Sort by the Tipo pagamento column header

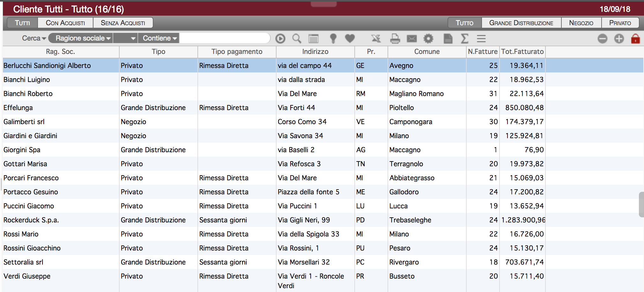coord(237,52)
